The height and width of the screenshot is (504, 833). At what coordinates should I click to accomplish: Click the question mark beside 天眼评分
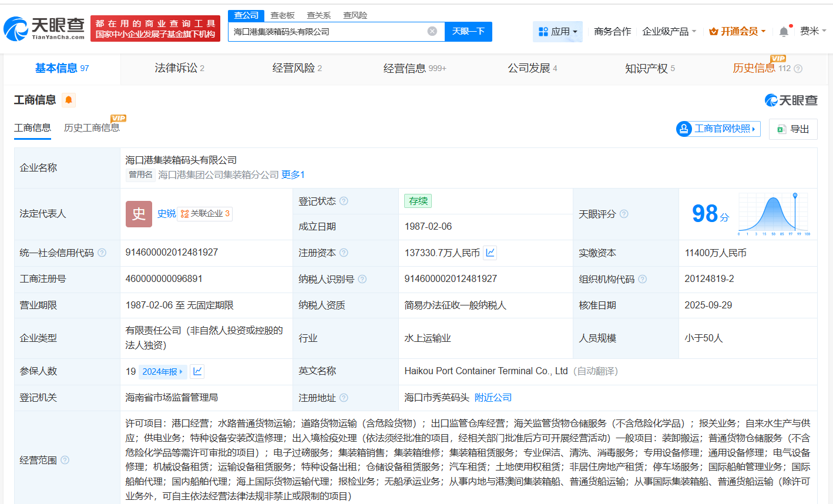tap(624, 214)
